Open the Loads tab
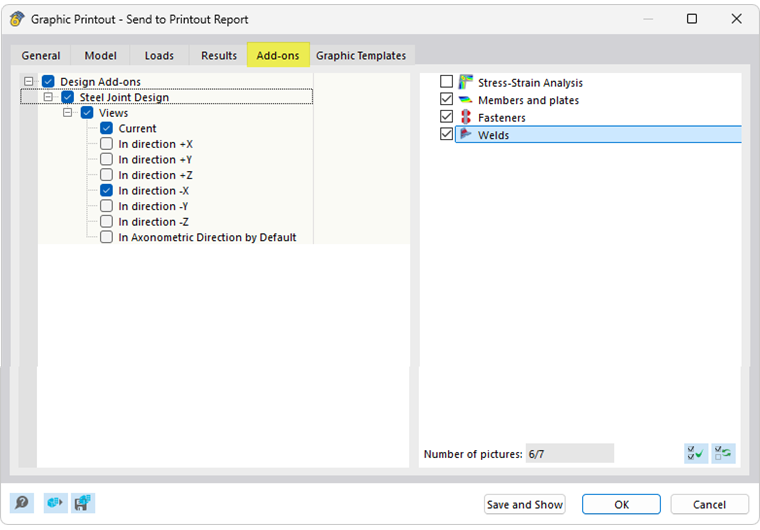Viewport: 760px width, 530px height. [x=159, y=56]
